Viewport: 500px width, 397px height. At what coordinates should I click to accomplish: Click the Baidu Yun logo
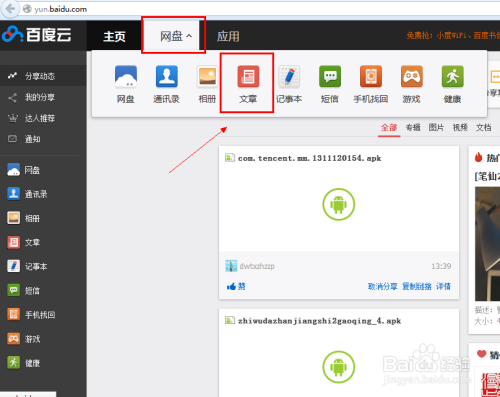point(37,34)
